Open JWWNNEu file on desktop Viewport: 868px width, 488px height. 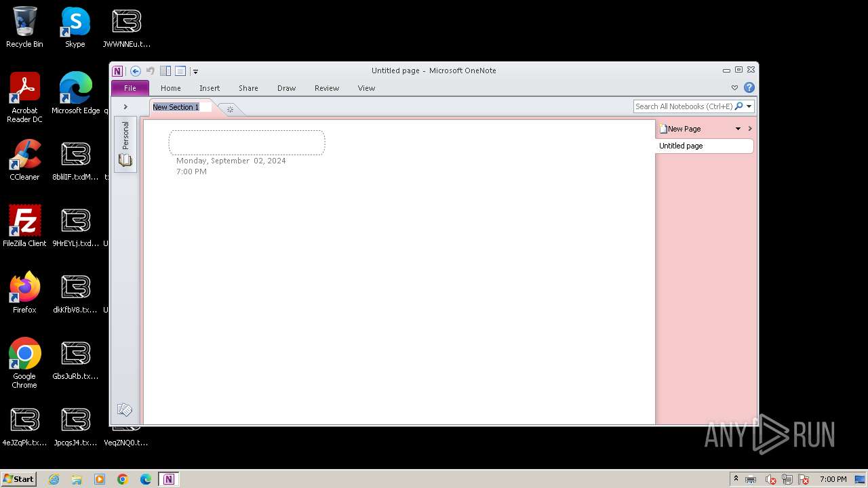pos(127,27)
